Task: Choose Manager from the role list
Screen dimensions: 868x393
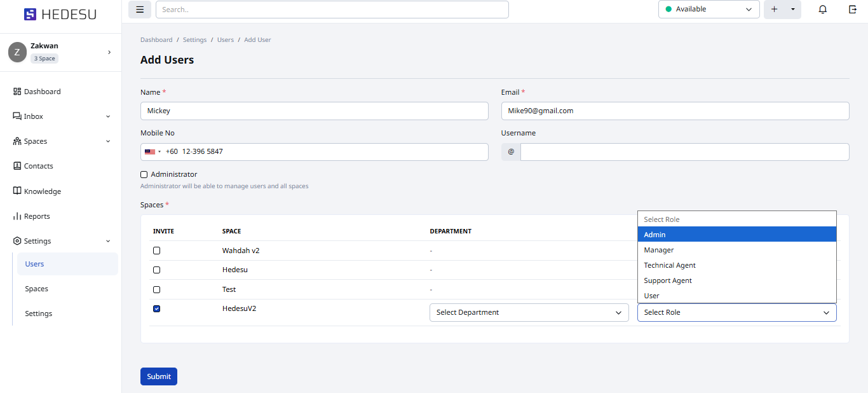Action: pyautogui.click(x=659, y=250)
